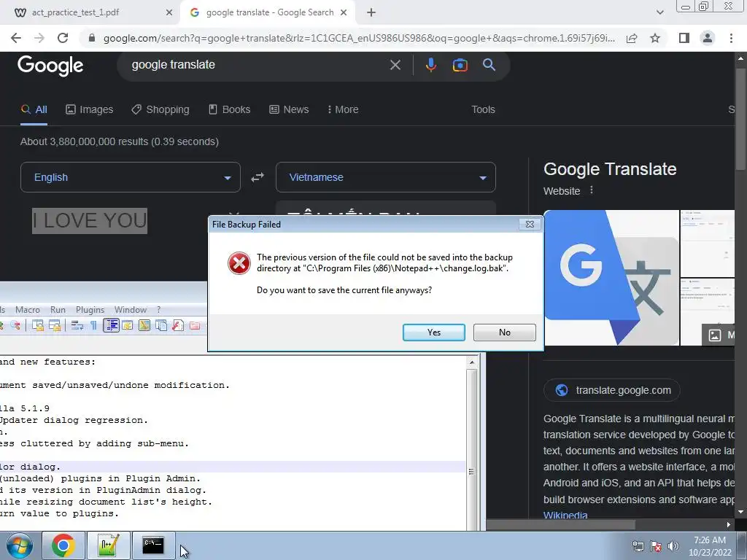The width and height of the screenshot is (747, 560).
Task: Open more options next to Website label
Action: (591, 190)
